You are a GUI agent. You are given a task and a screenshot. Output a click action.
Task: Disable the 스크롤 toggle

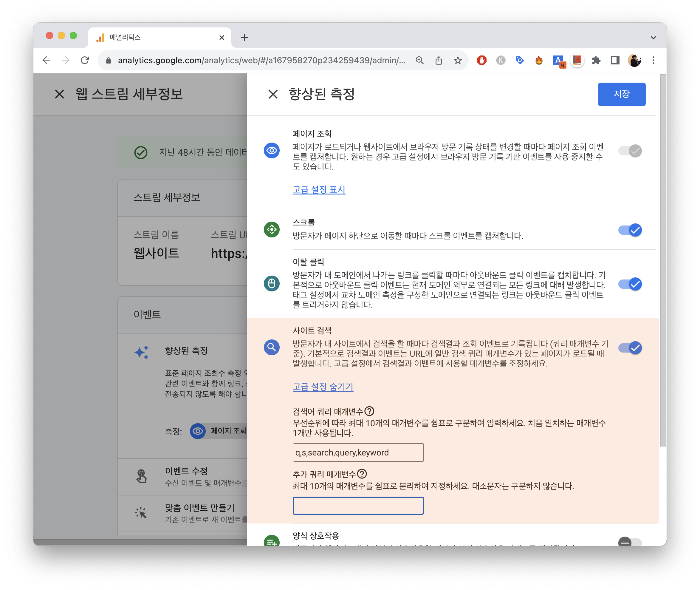click(x=630, y=230)
